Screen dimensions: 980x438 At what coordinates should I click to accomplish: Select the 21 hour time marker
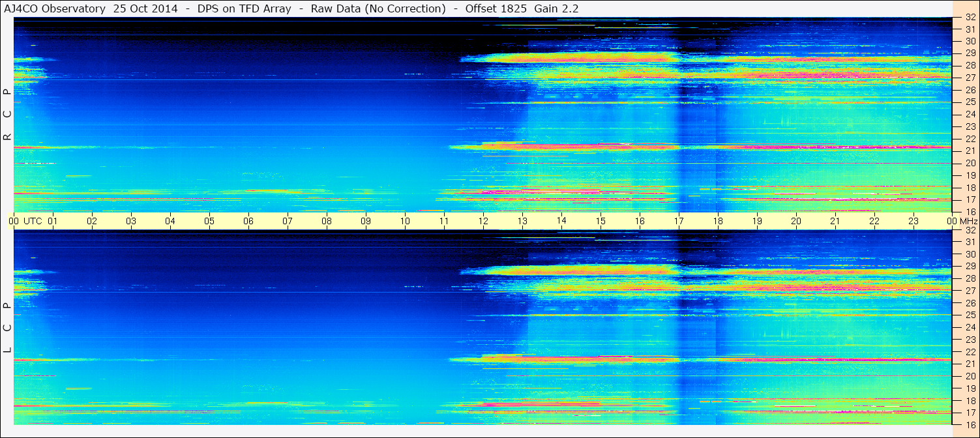(x=835, y=221)
